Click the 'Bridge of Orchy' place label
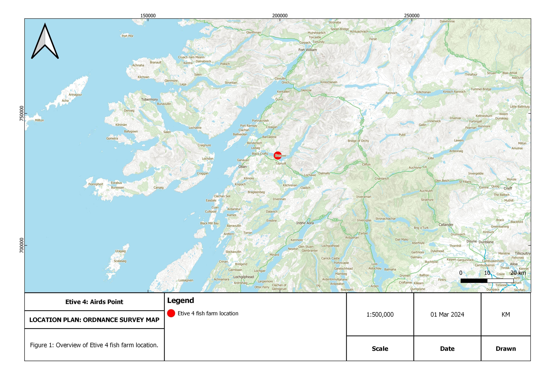 pyautogui.click(x=358, y=141)
